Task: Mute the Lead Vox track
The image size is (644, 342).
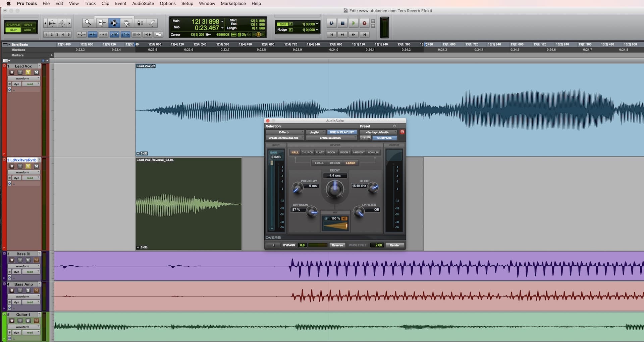Action: pyautogui.click(x=36, y=72)
